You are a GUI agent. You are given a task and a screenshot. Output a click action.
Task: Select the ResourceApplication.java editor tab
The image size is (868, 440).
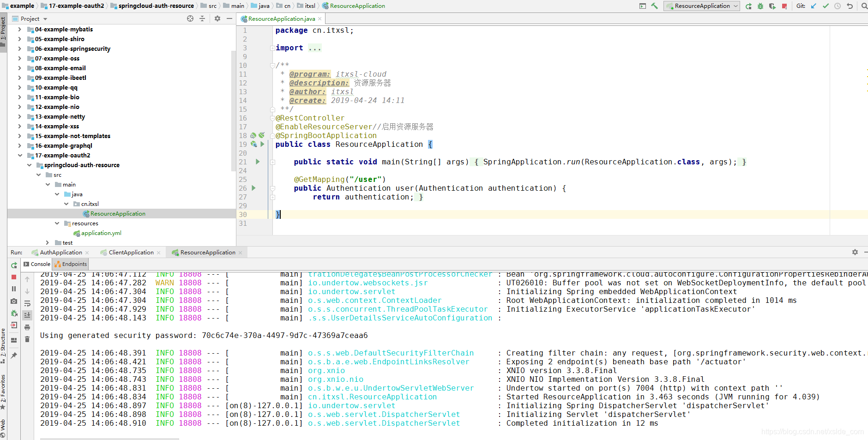281,19
